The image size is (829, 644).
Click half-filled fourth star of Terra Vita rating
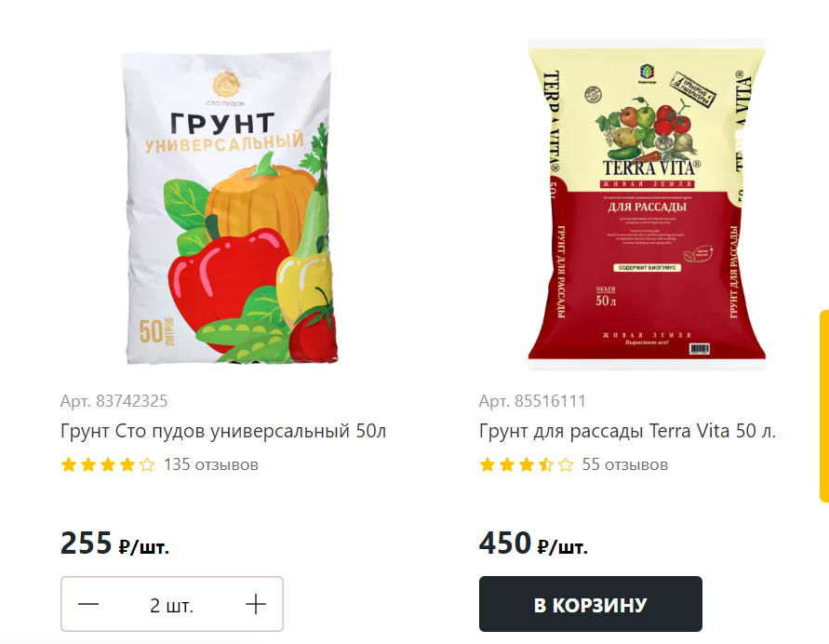[546, 464]
